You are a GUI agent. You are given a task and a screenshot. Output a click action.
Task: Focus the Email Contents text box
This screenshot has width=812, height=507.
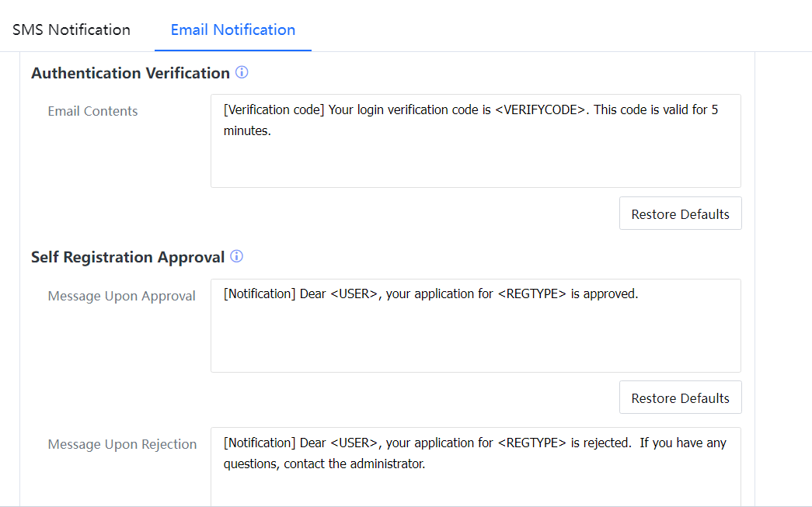pos(476,159)
